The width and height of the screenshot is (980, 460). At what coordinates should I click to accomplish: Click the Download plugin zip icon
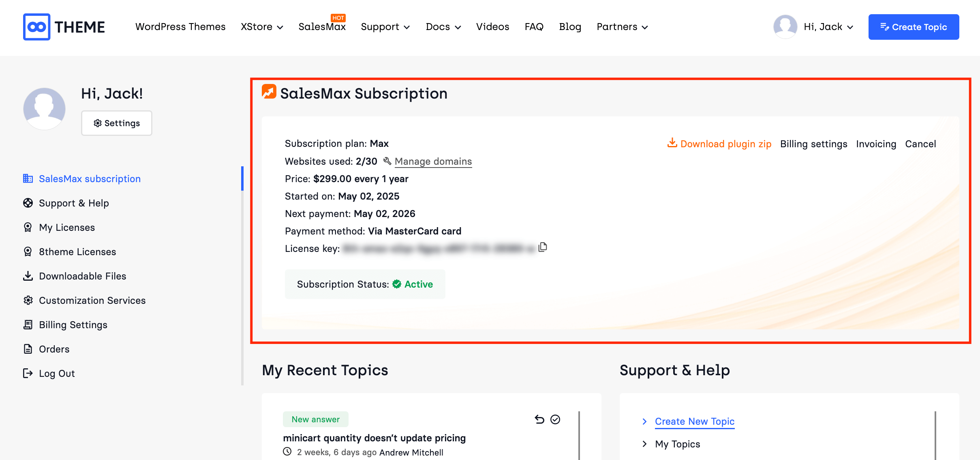(x=672, y=143)
